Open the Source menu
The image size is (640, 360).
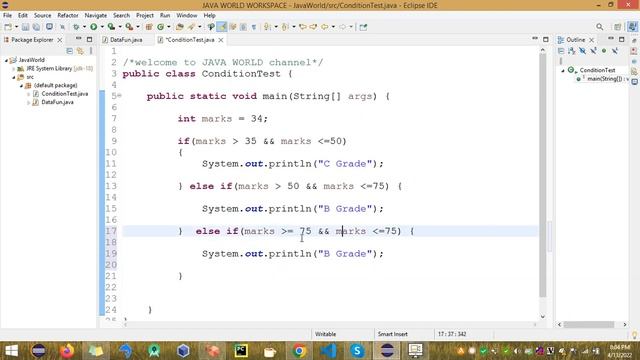pos(42,15)
